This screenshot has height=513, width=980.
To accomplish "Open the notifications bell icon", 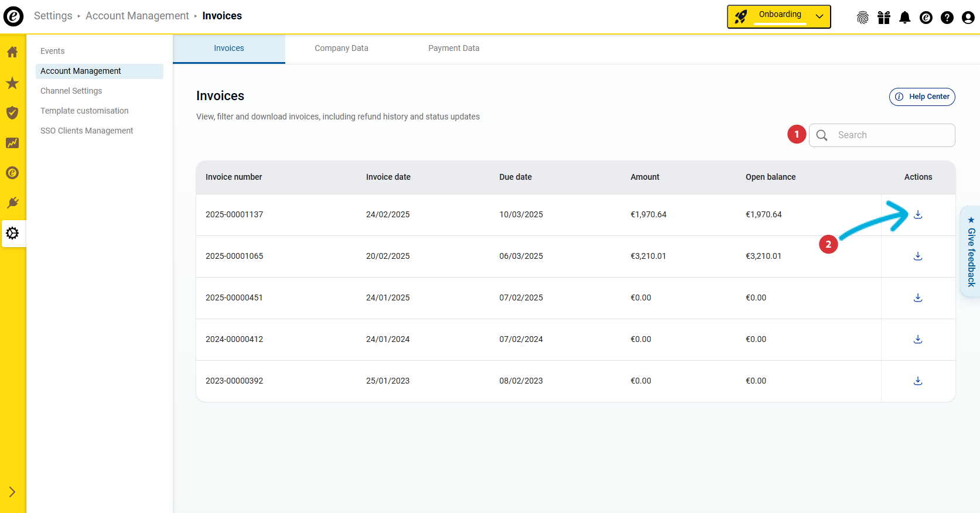I will click(904, 18).
